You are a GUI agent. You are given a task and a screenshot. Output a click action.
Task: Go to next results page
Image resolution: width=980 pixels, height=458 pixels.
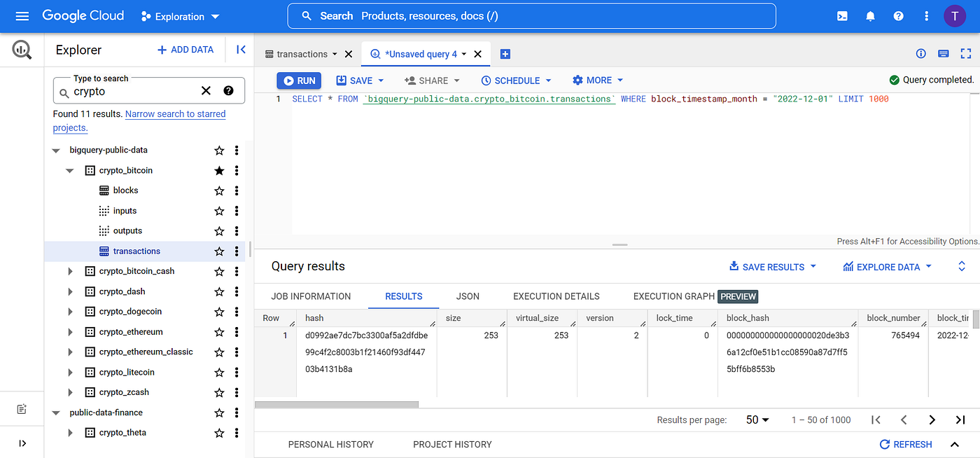[932, 419]
